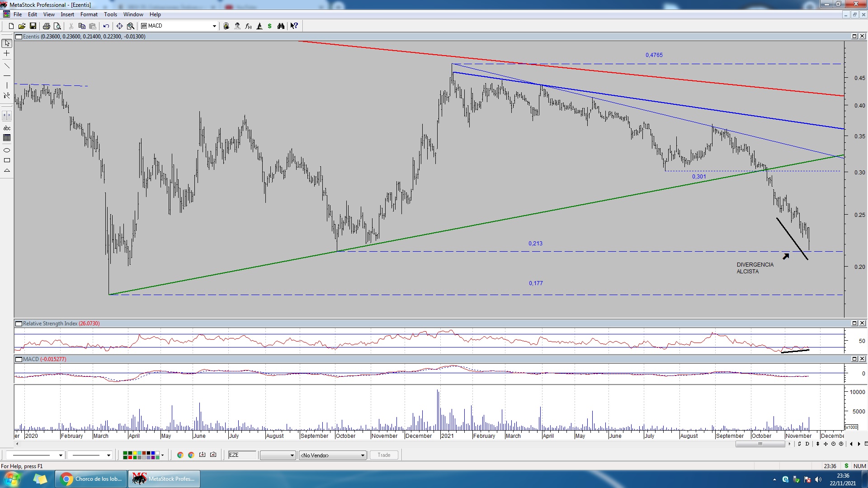868x488 pixels.
Task: Expand the MACD indicator dropdown
Action: (x=214, y=26)
